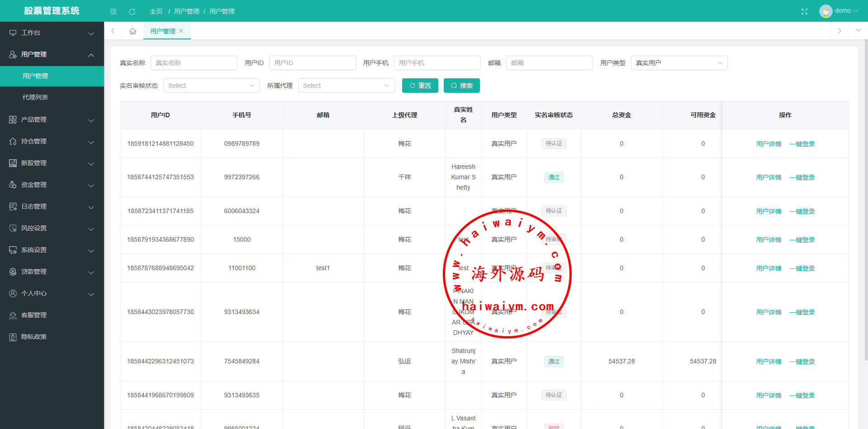Viewport: 868px width, 429px height.
Task: Click the 搜索 button
Action: 461,86
